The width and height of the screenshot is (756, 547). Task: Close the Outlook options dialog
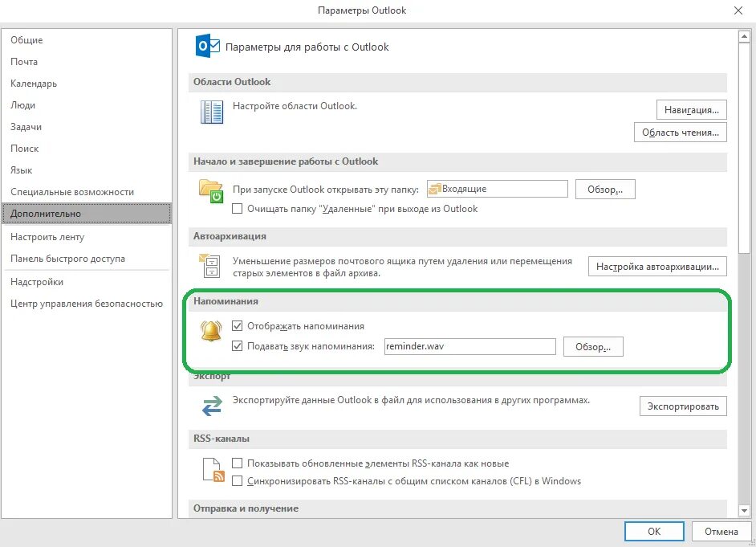(738, 10)
